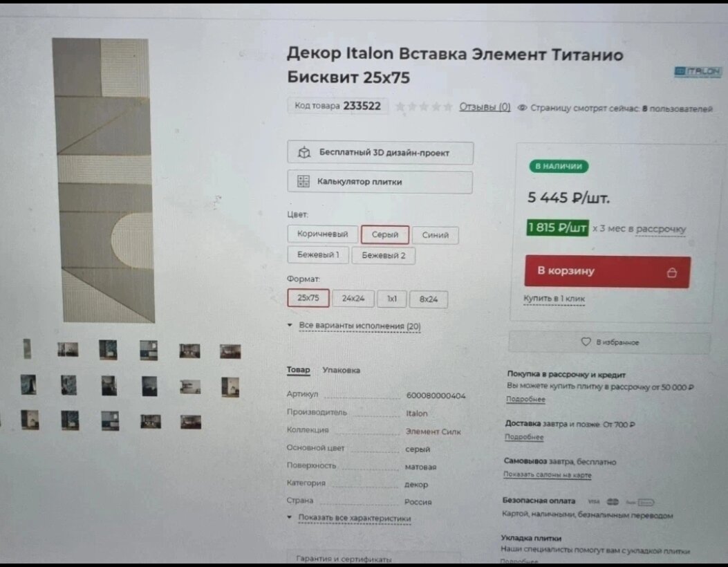Click the basket icon on the red cart button

pyautogui.click(x=672, y=272)
